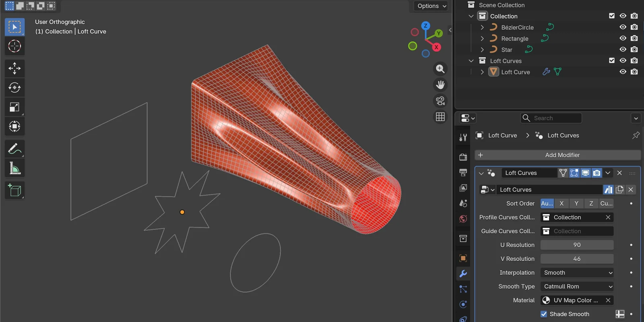The image size is (644, 322).
Task: Set Sort Order to Y
Action: [x=576, y=204]
